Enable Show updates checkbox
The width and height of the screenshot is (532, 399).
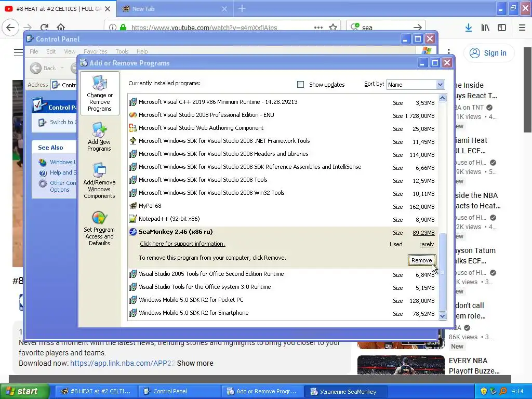(x=300, y=85)
